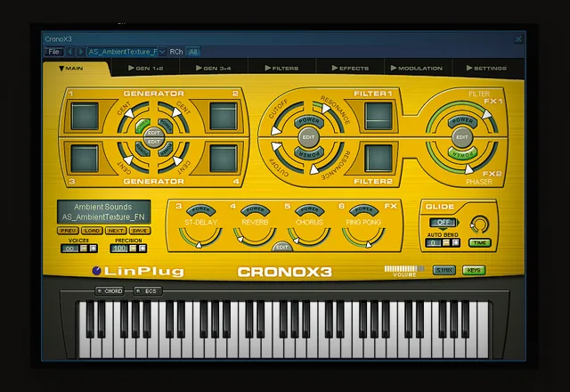Toggle FX2 Phaser green POWER button
This screenshot has height=392, width=570.
(x=462, y=152)
